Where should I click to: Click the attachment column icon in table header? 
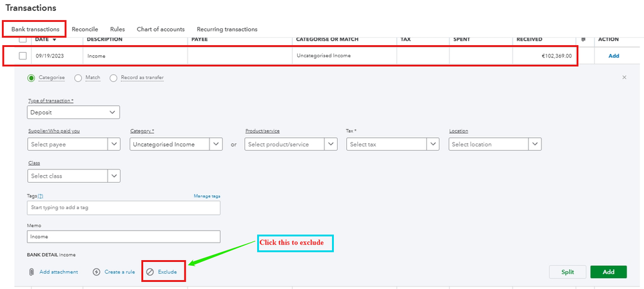(x=583, y=39)
